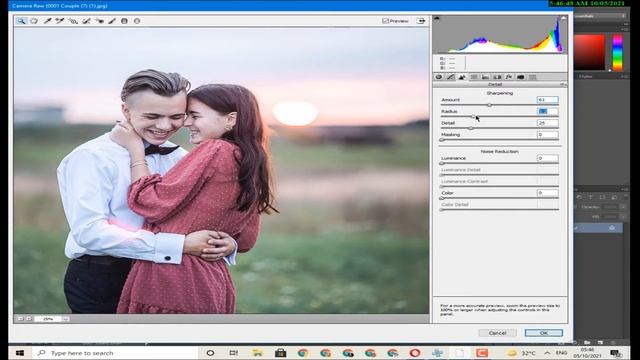Open Microsoft Store from taskbar

click(x=280, y=353)
